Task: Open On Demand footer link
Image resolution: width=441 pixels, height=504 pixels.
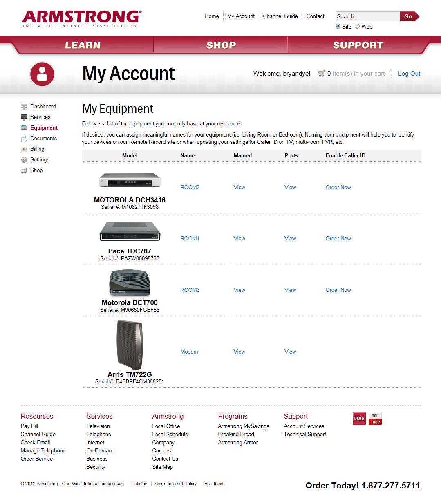Action: (101, 451)
